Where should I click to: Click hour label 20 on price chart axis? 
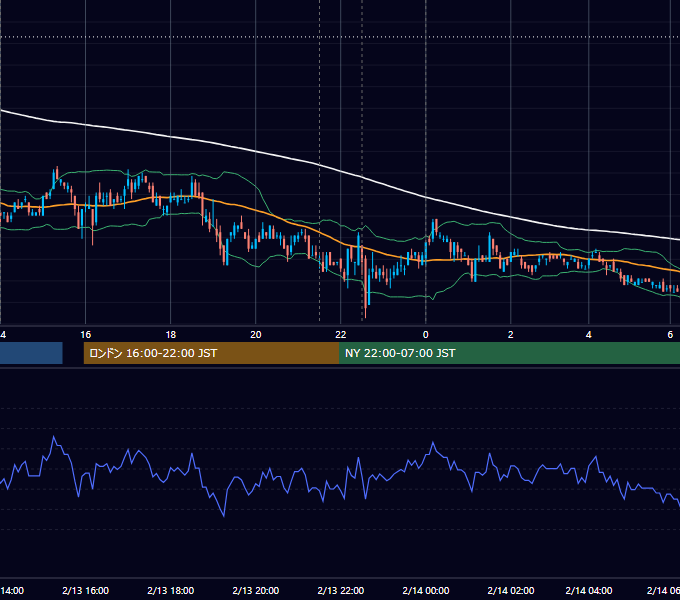255,335
